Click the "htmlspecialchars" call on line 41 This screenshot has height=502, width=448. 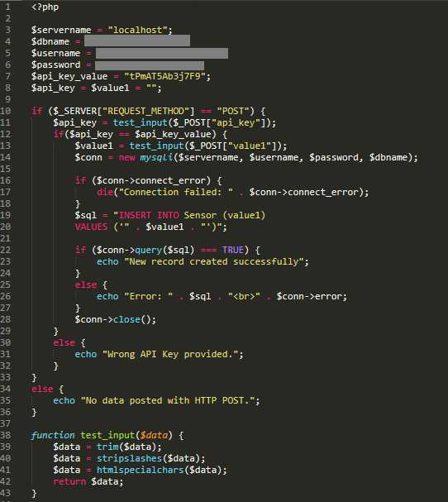pos(141,470)
